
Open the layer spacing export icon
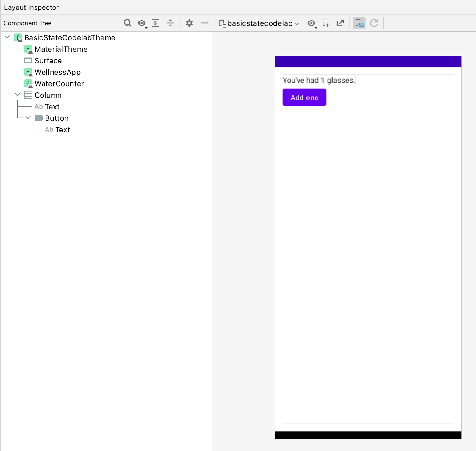coord(340,23)
